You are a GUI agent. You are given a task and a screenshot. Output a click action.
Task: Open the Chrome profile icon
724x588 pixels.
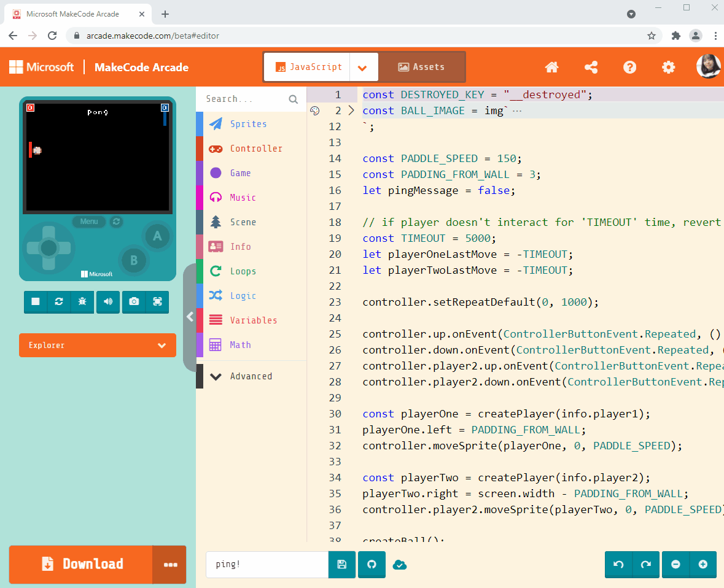(695, 36)
